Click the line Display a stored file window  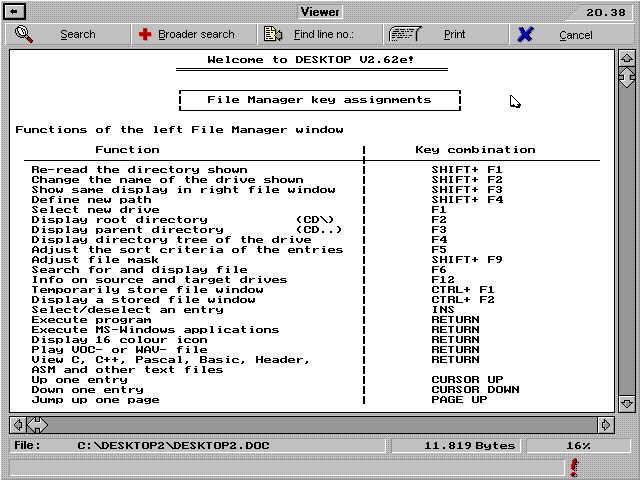tap(143, 300)
